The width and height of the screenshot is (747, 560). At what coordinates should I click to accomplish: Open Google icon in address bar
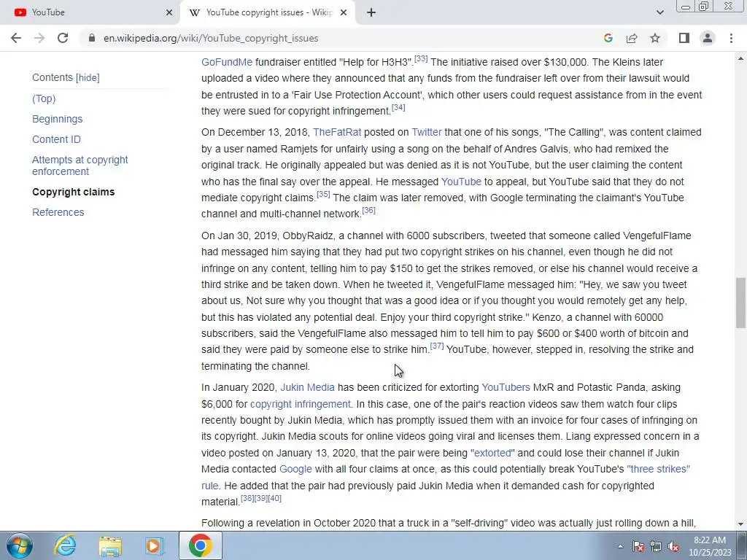[x=608, y=38]
